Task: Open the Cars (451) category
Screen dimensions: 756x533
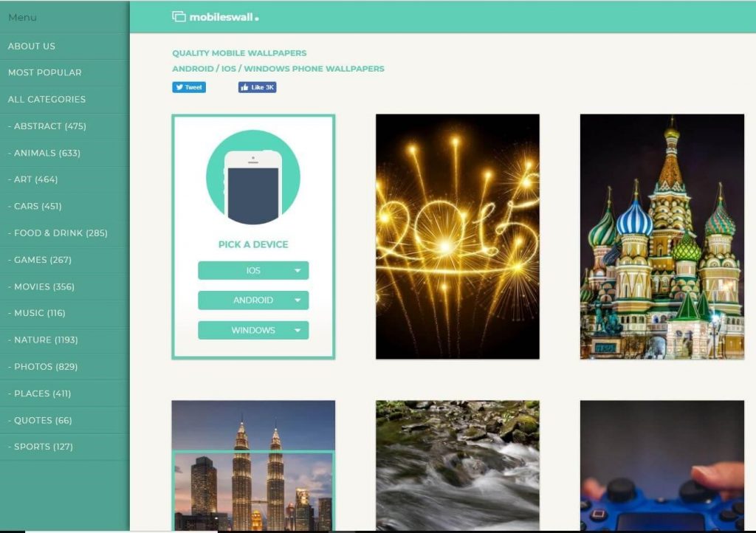Action: (x=65, y=207)
